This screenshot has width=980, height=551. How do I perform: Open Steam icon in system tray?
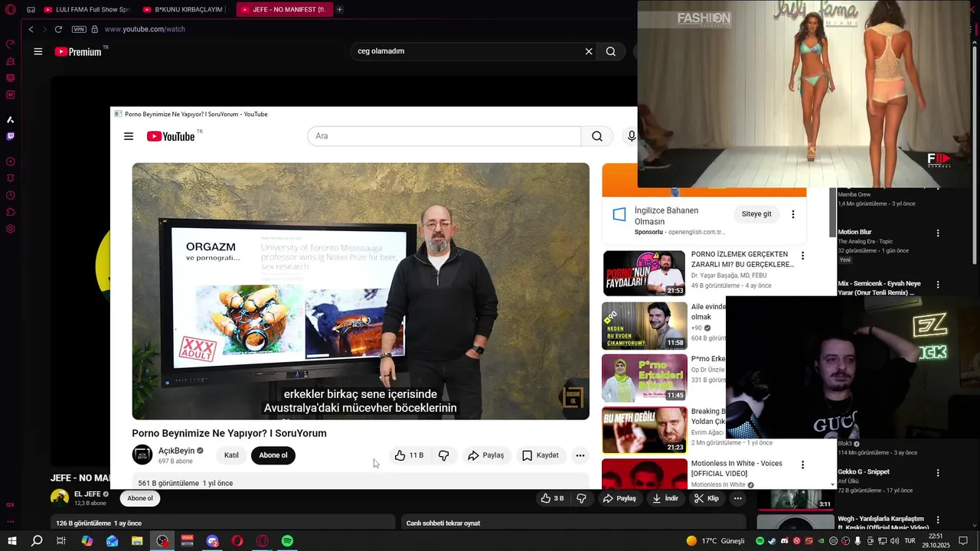point(772,541)
